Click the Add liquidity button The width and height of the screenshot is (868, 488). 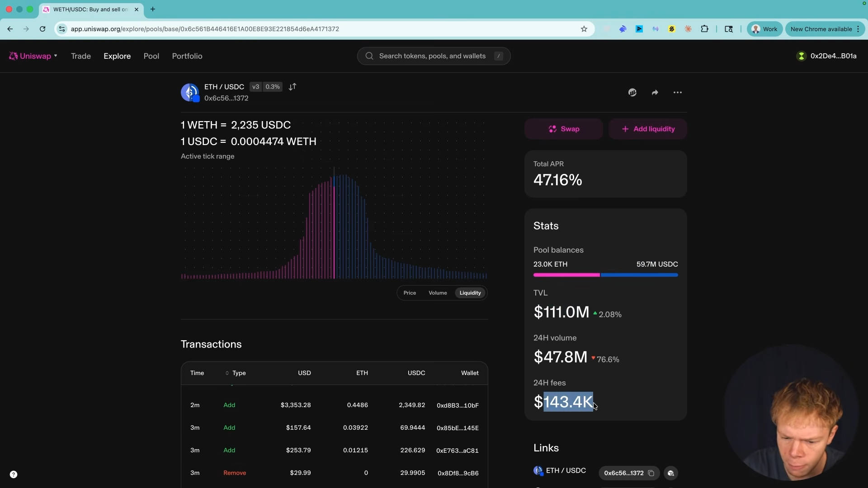coord(648,129)
